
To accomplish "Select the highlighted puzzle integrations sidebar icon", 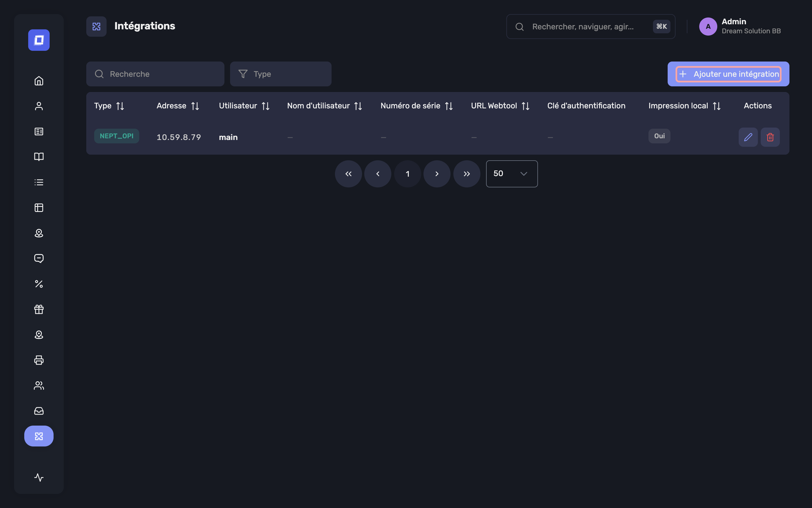I will tap(39, 436).
